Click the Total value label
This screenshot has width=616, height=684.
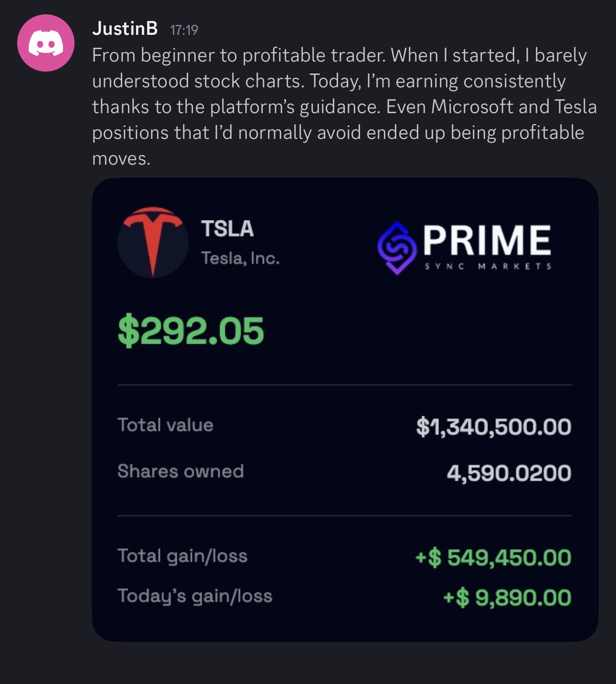(165, 425)
